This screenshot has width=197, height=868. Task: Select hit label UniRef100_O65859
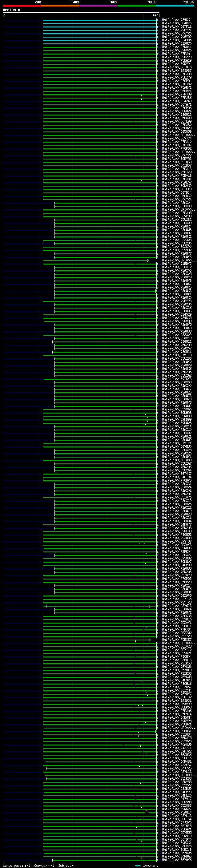[x=177, y=131]
